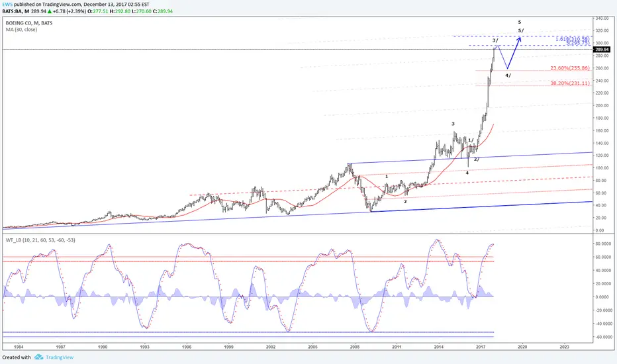Click the 2017 label on time axis
The width and height of the screenshot is (617, 364).
coord(481,347)
